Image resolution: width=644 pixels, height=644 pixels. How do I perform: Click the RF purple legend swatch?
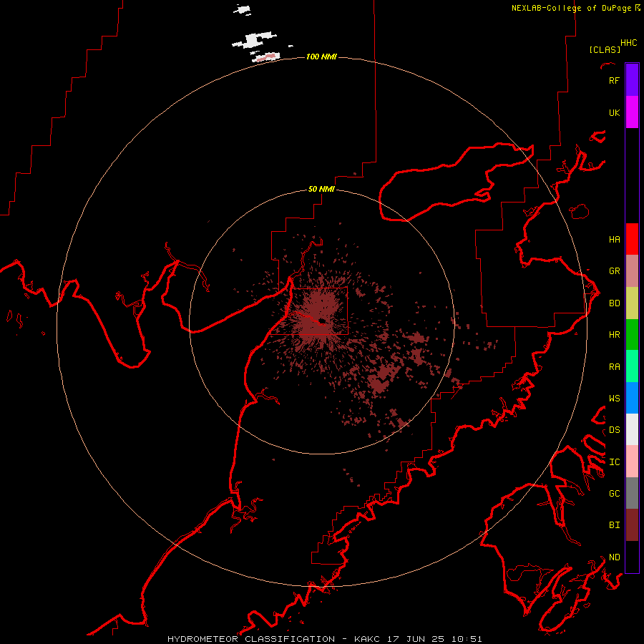click(x=632, y=80)
